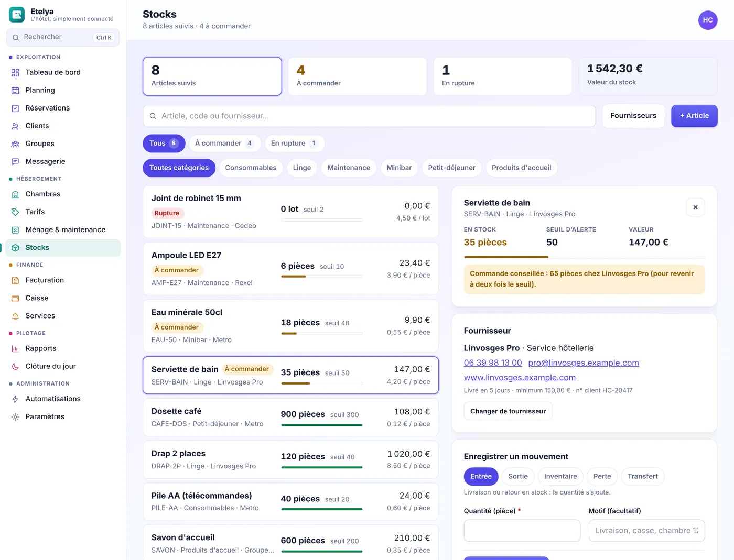The image size is (734, 560).
Task: Click the Quantité (pièce) input field
Action: click(522, 531)
